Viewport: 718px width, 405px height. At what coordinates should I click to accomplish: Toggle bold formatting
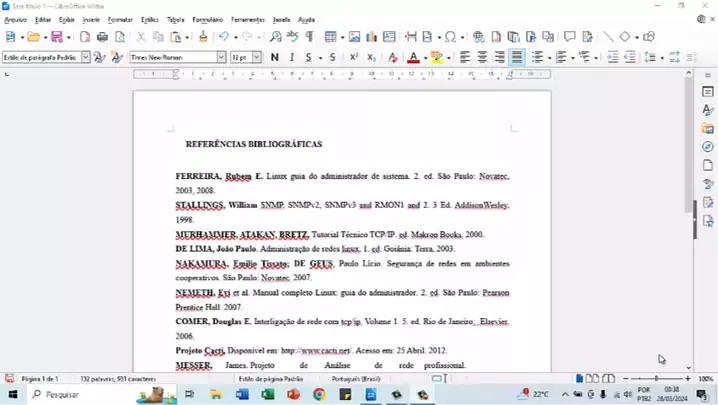[x=275, y=58]
